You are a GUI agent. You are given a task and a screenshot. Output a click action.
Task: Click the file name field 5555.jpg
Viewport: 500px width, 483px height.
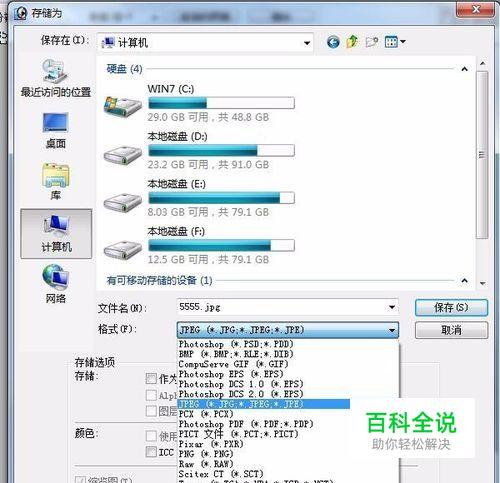[x=288, y=307]
